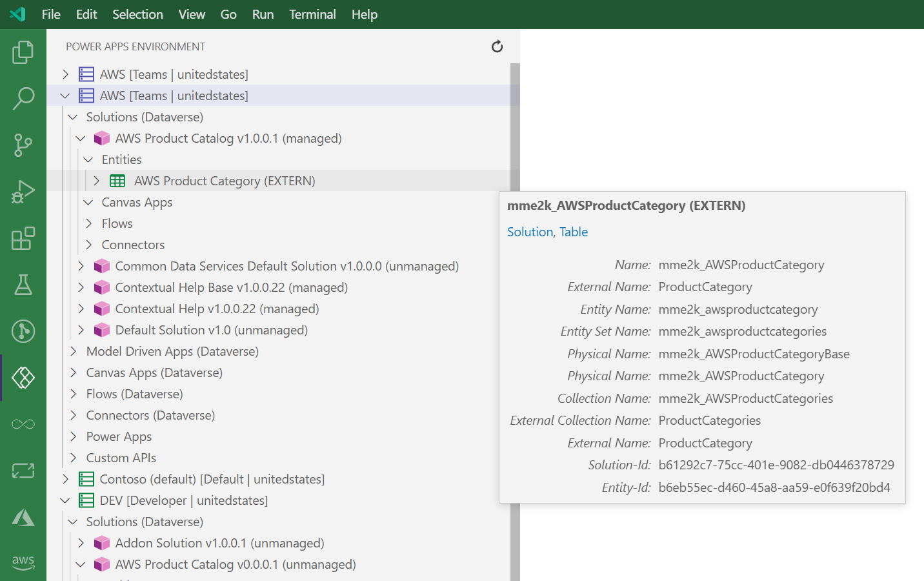This screenshot has height=581, width=924.
Task: Click the Solution link in tooltip
Action: (530, 232)
